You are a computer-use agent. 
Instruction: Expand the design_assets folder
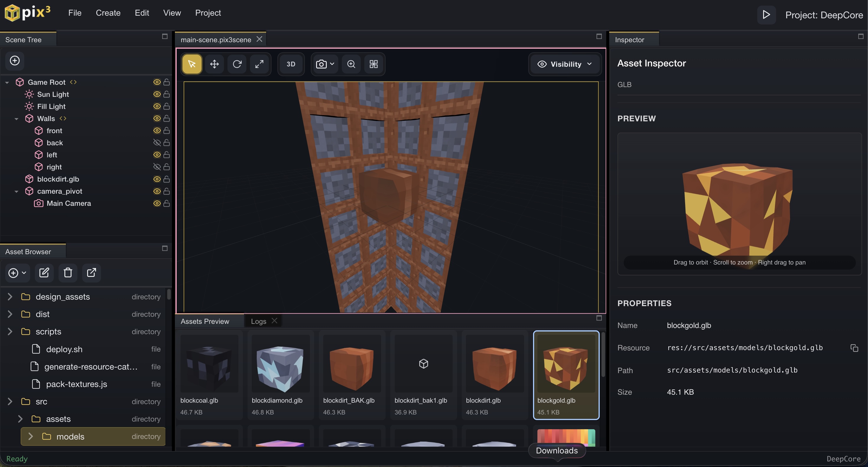[x=10, y=297]
